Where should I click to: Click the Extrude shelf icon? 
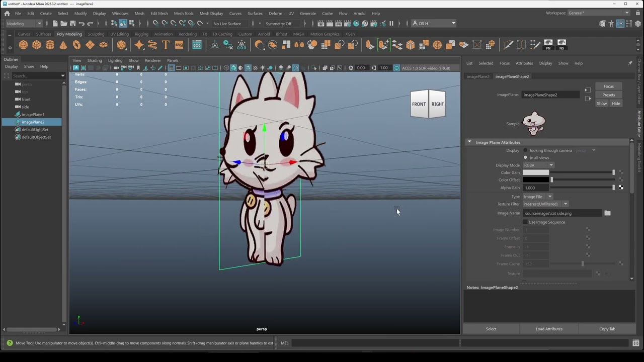(x=370, y=45)
